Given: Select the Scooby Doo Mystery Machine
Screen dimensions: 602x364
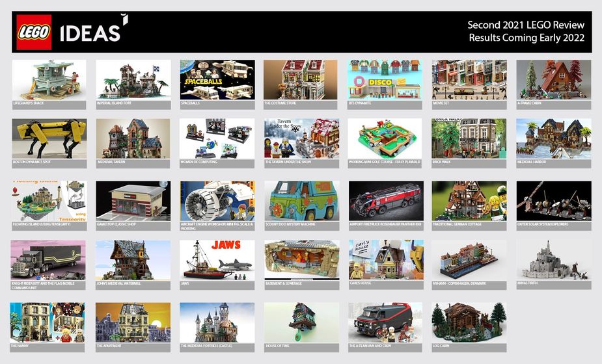Looking at the screenshot, I should click(301, 201).
